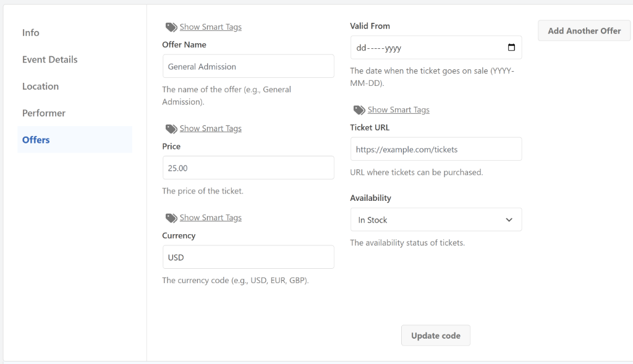Open the Info tab in sidebar
The height and width of the screenshot is (364, 633).
tap(31, 33)
